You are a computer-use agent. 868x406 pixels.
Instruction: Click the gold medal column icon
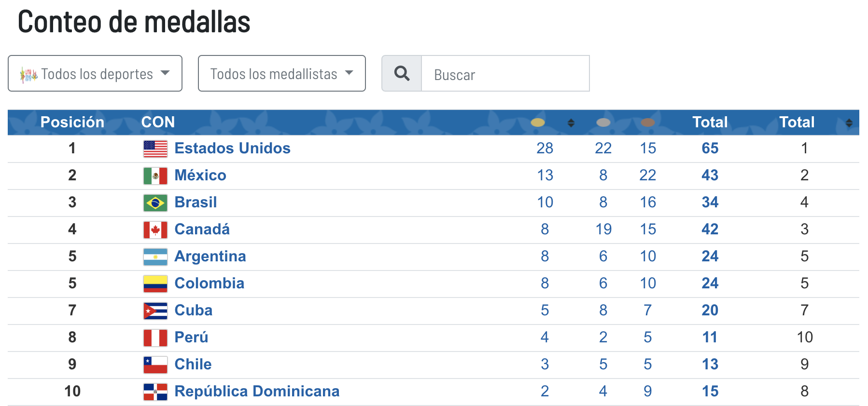pyautogui.click(x=538, y=122)
